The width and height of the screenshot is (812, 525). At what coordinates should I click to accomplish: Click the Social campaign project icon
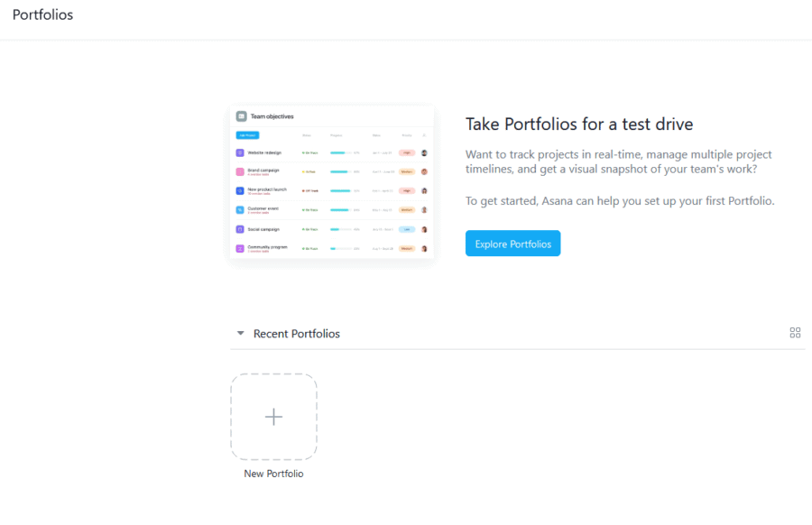point(240,229)
